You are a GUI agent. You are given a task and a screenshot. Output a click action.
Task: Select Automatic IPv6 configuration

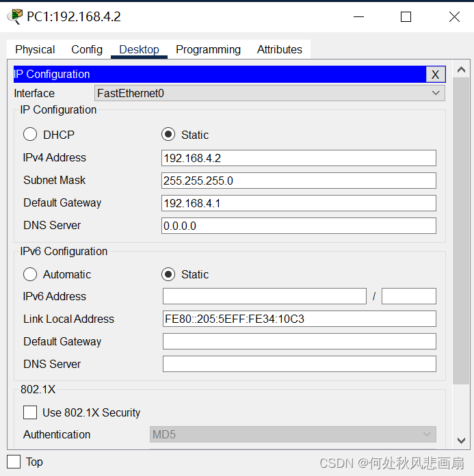[x=30, y=274]
